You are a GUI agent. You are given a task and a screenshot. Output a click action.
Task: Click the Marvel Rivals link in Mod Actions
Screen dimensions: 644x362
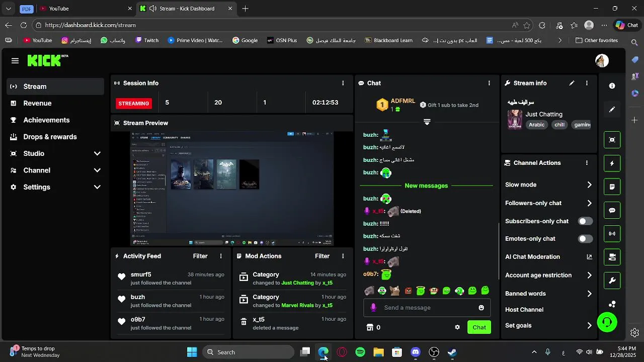(x=297, y=306)
